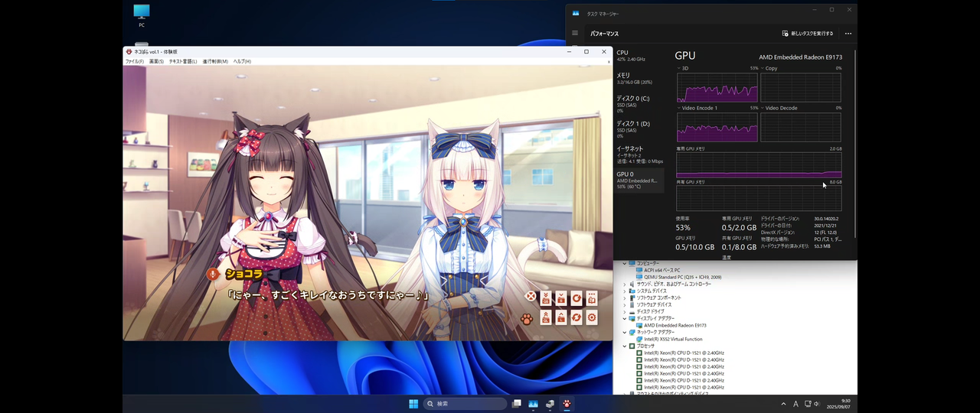Select AMD Embedded Radeon E9173 in Device Manager
This screenshot has width=980, height=413.
coord(675,325)
